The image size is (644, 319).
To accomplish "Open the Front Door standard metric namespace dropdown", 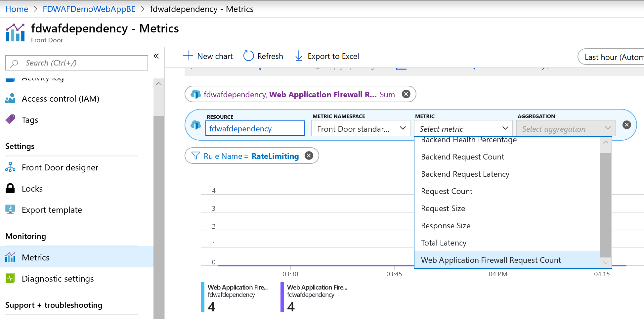I will click(361, 128).
